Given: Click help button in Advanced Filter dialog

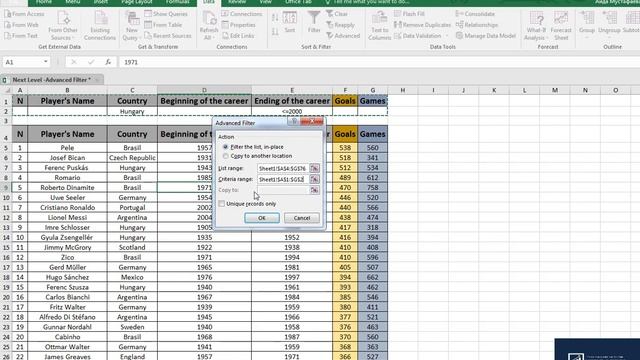Looking at the screenshot, I should (293, 122).
